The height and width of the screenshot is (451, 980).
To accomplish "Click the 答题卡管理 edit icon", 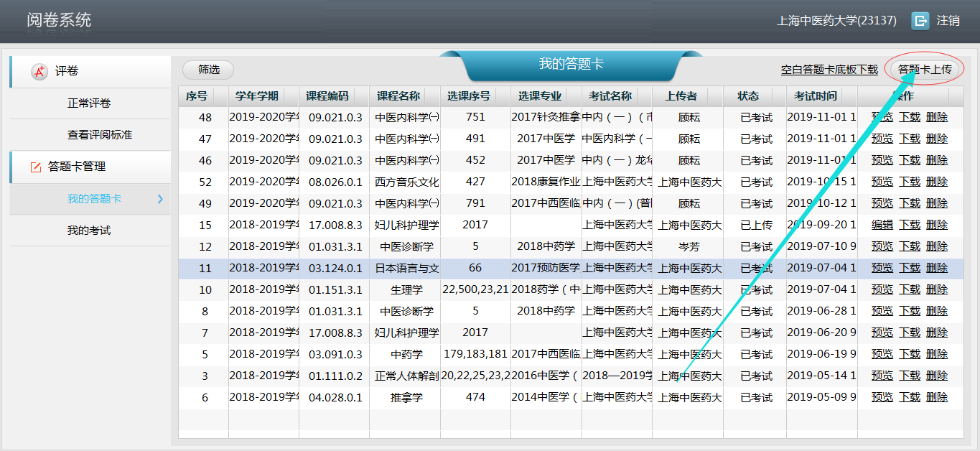I will pos(36,167).
